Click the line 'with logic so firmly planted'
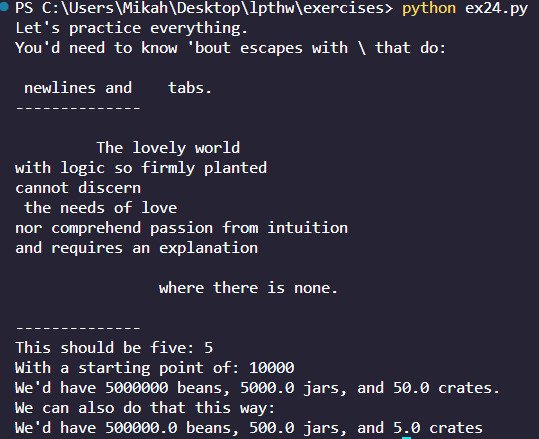Viewport: 539px width, 439px height. tap(141, 168)
